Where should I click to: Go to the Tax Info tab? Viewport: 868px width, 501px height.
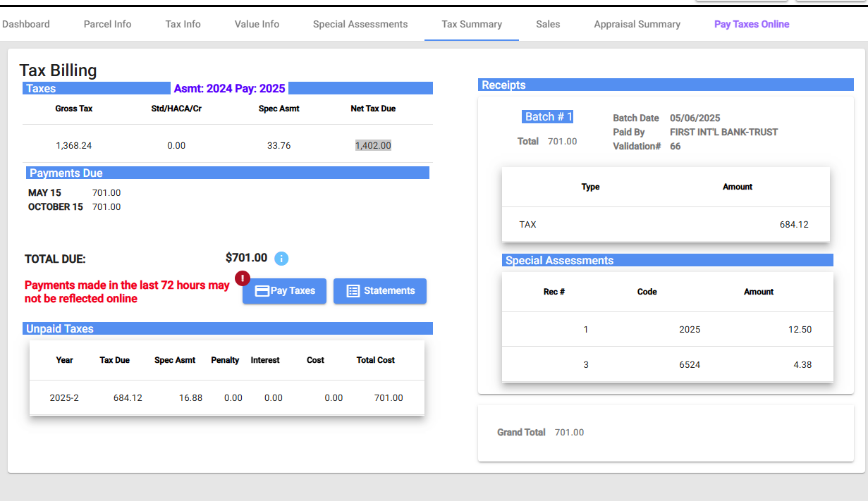pyautogui.click(x=183, y=24)
